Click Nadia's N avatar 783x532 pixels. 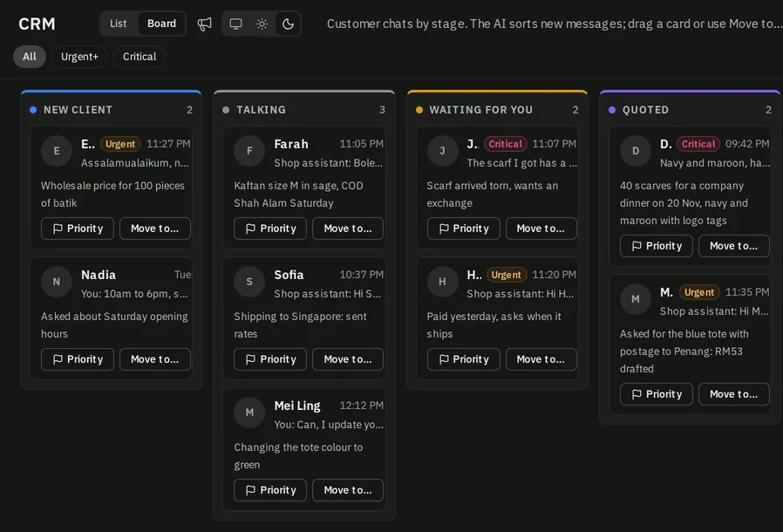(x=57, y=282)
